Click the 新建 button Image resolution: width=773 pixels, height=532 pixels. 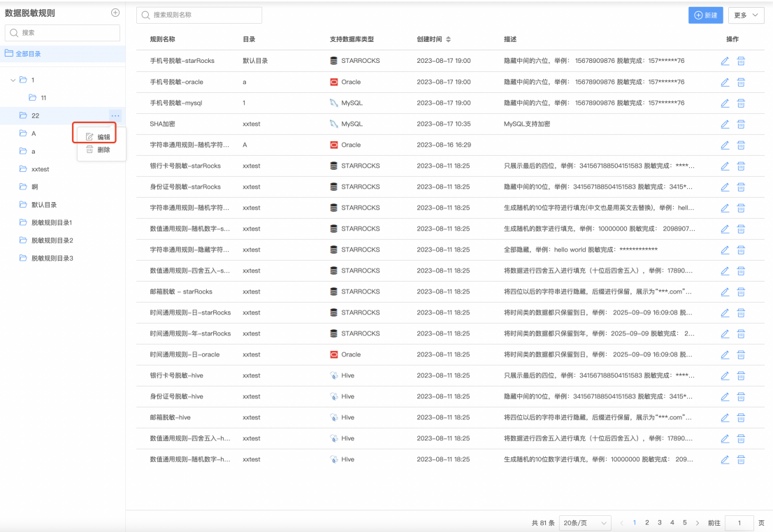point(705,15)
